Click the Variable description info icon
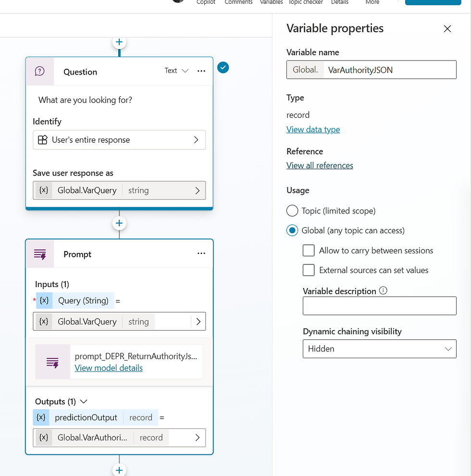Viewport: 471px width, 476px height. point(383,291)
